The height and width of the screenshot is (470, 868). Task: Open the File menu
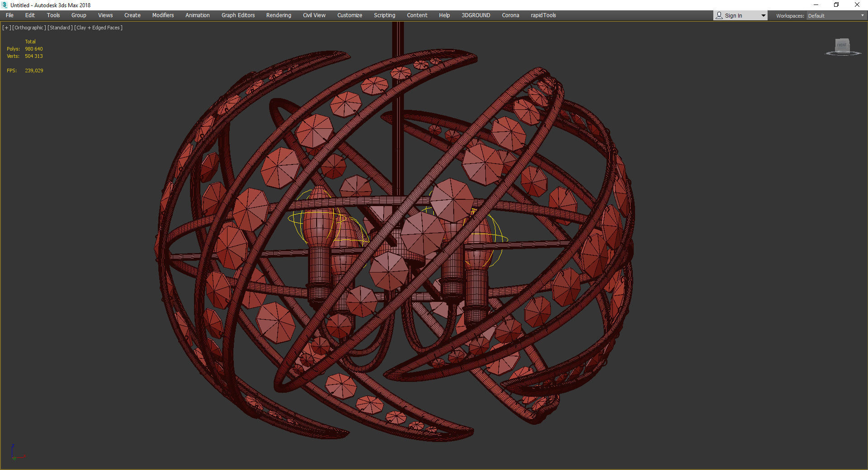[9, 15]
